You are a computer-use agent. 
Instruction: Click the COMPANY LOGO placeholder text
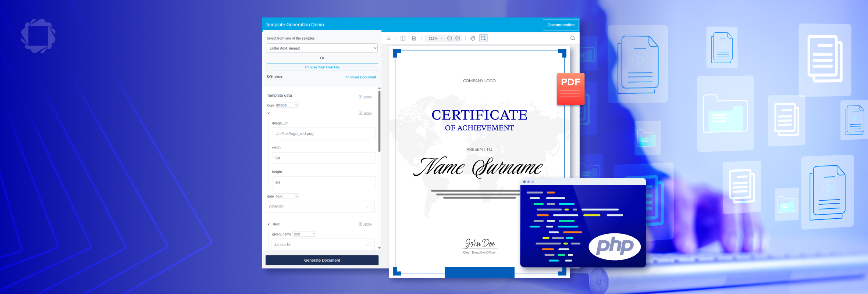pos(479,81)
